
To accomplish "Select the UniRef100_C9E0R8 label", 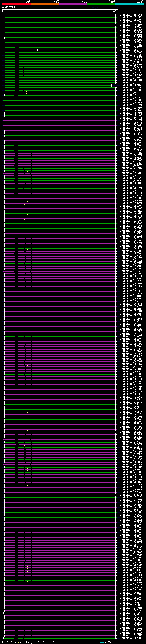I will point(131,218).
